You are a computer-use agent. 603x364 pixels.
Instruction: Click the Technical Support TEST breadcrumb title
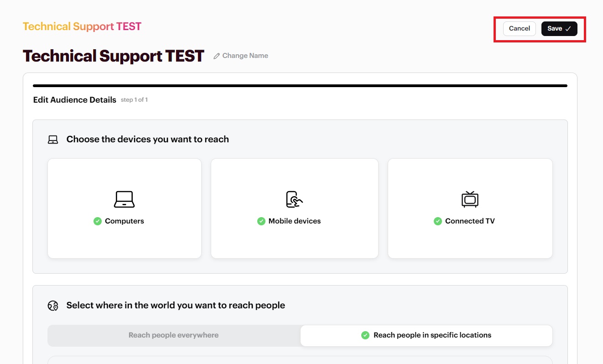tap(82, 26)
